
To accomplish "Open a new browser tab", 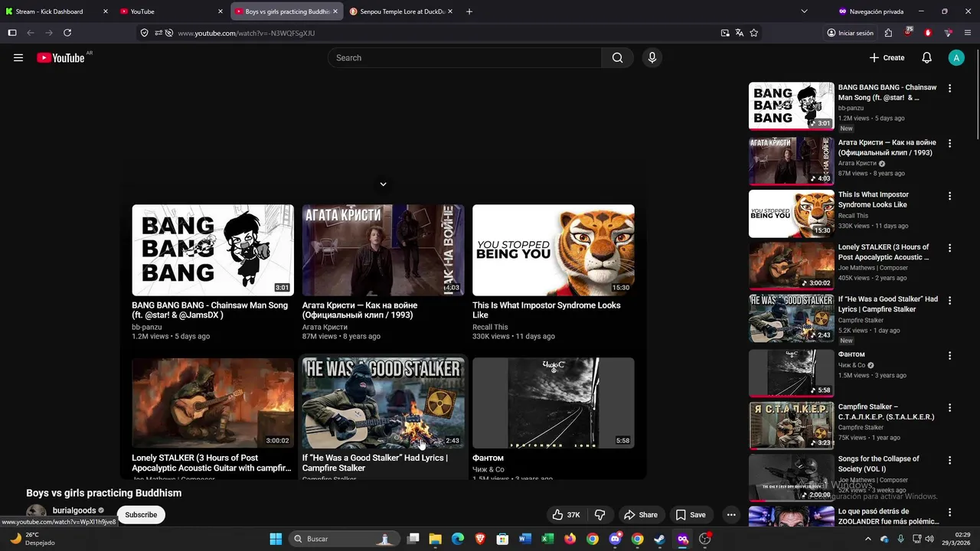I will pyautogui.click(x=469, y=11).
